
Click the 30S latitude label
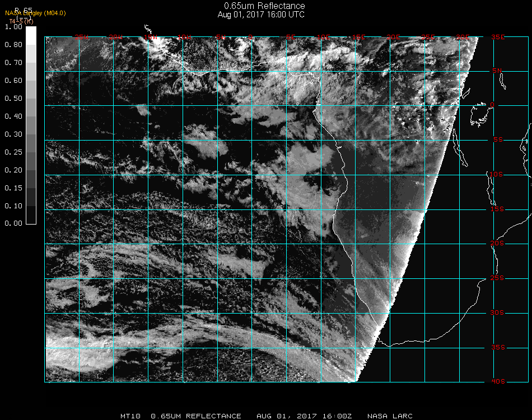click(497, 313)
